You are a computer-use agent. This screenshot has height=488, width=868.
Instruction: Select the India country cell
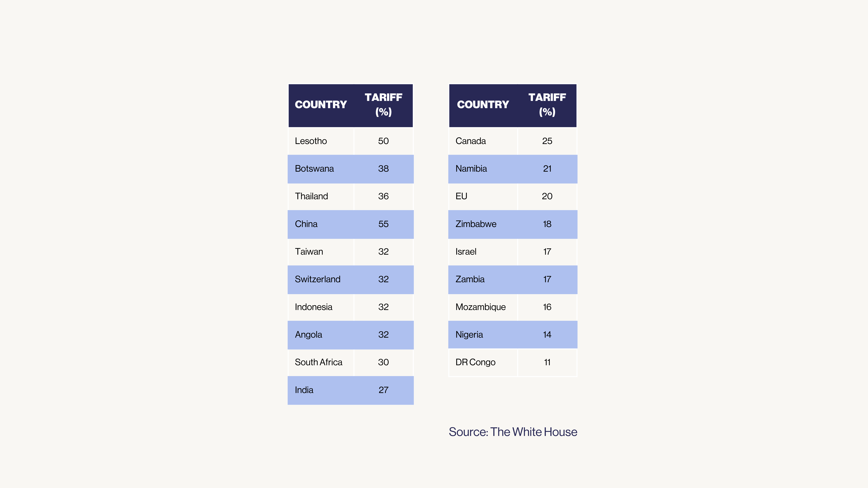(x=304, y=390)
